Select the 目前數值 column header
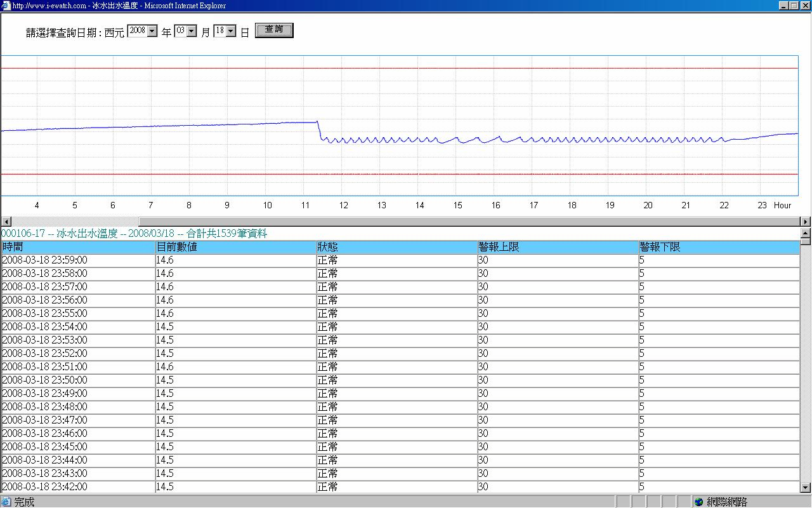 pos(178,246)
